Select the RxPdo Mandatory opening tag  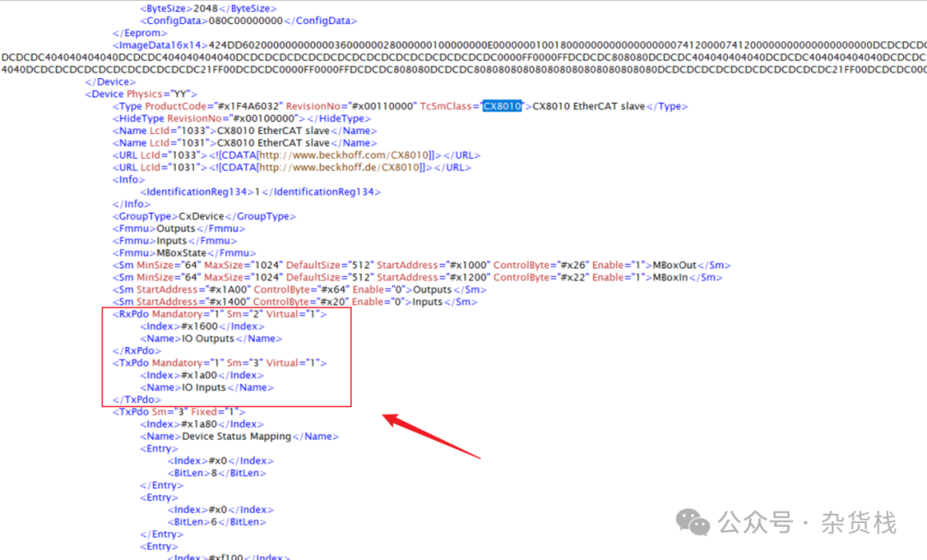pos(220,314)
